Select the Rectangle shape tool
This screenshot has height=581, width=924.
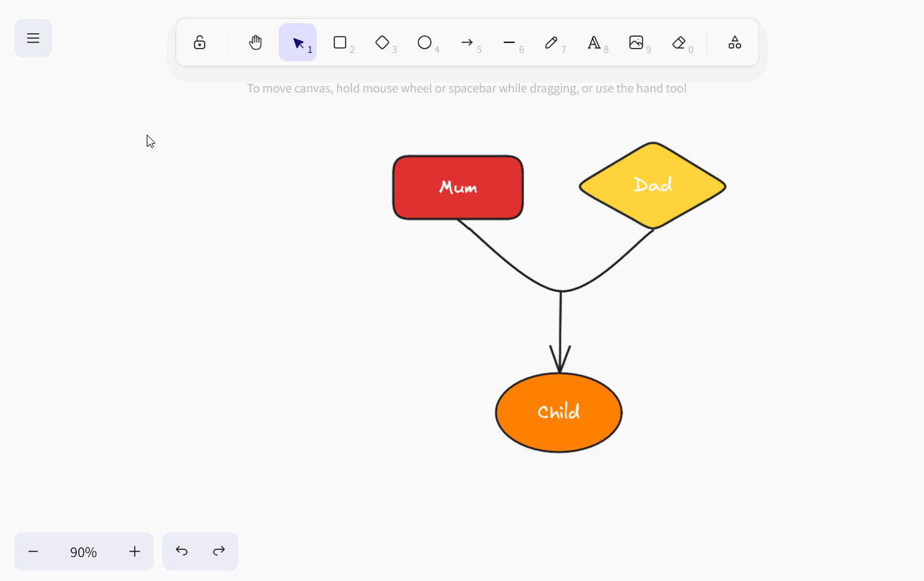pyautogui.click(x=340, y=43)
